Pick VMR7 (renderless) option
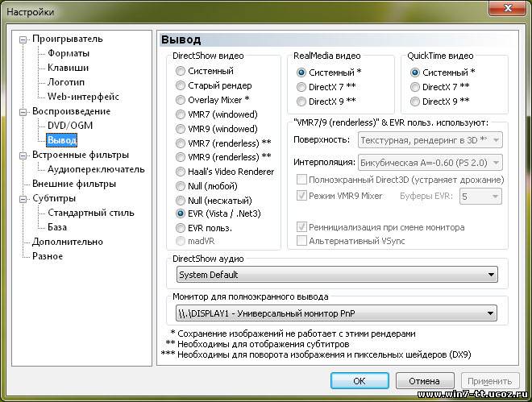 click(181, 143)
